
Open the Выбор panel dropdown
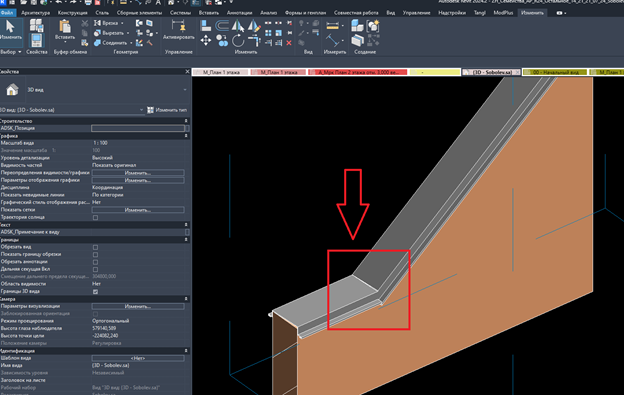click(11, 52)
